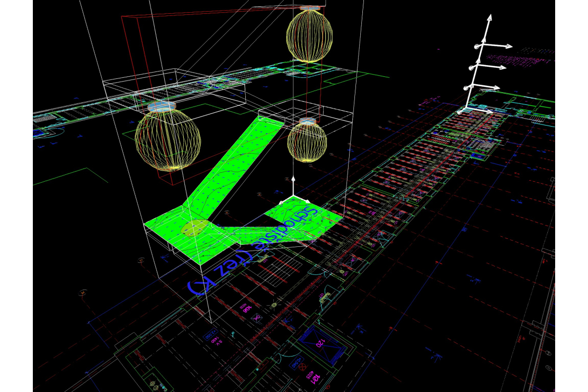Select the yellow sun-shaped luminaire symbol on plan
Image resolution: width=588 pixels, height=392 pixels.
tap(274, 306)
